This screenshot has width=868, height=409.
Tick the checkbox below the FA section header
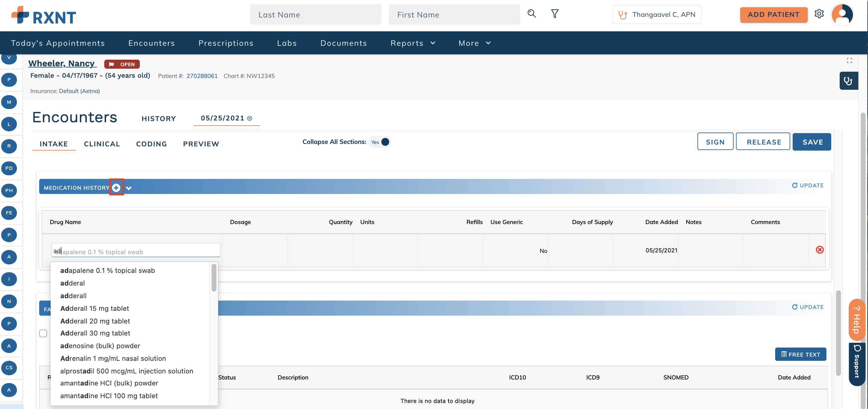(x=43, y=333)
